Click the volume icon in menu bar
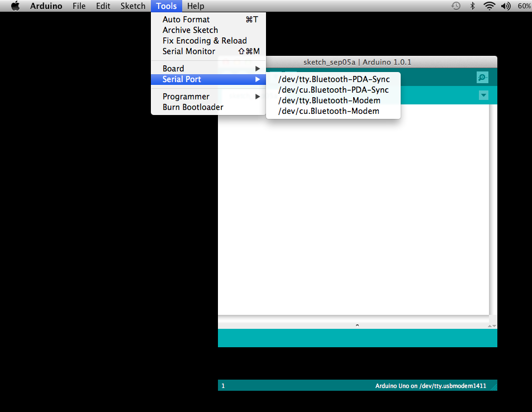 click(506, 6)
